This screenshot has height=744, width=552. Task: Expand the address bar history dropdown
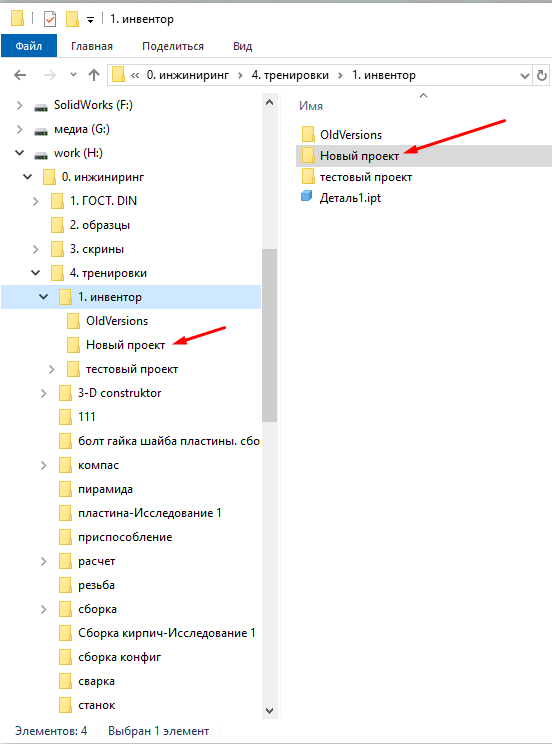coord(524,75)
